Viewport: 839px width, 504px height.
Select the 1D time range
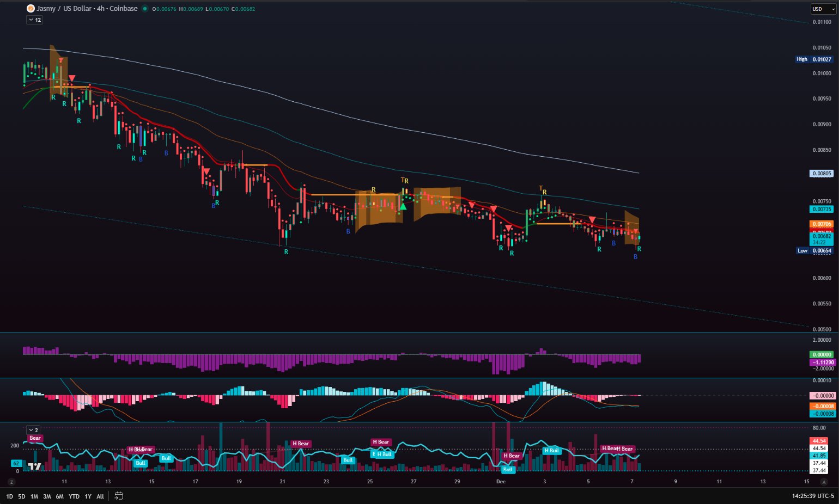click(x=9, y=496)
